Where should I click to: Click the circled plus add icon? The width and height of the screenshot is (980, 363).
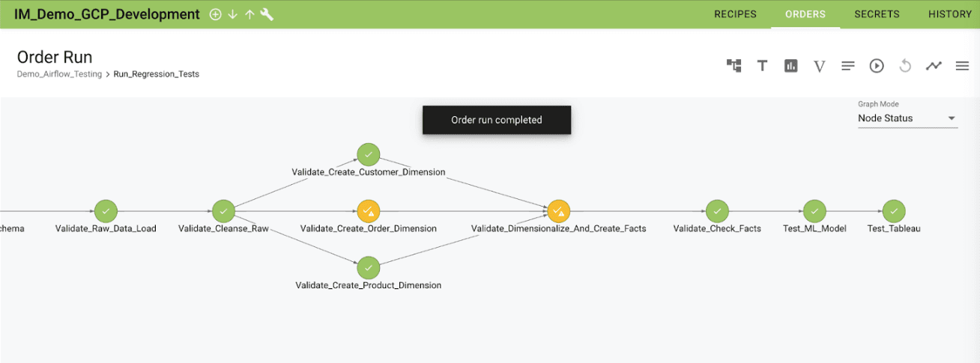(x=215, y=14)
